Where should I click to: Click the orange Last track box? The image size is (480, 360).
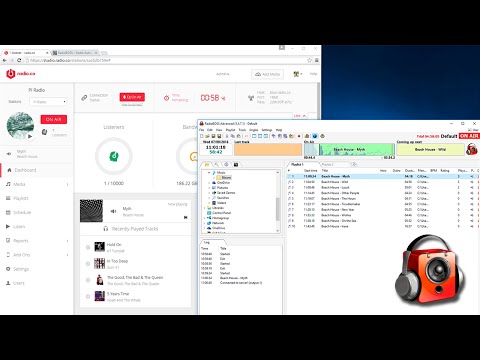(268, 150)
